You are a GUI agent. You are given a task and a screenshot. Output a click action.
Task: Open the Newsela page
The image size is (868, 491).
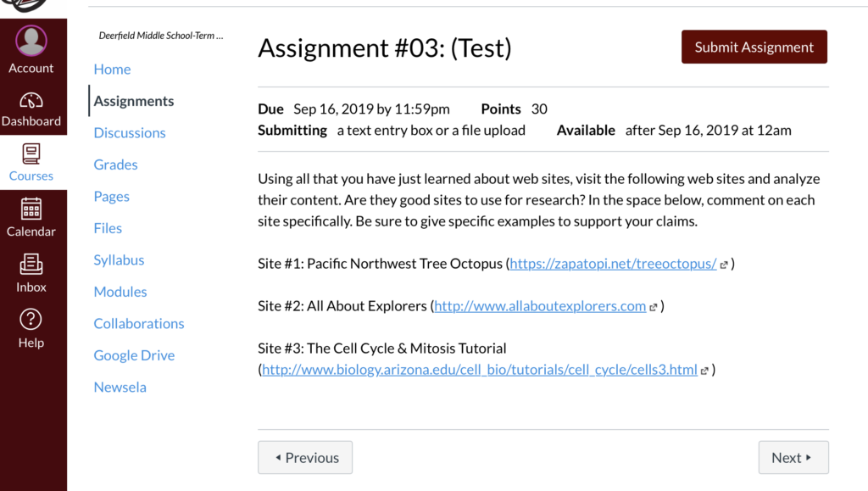click(x=120, y=387)
